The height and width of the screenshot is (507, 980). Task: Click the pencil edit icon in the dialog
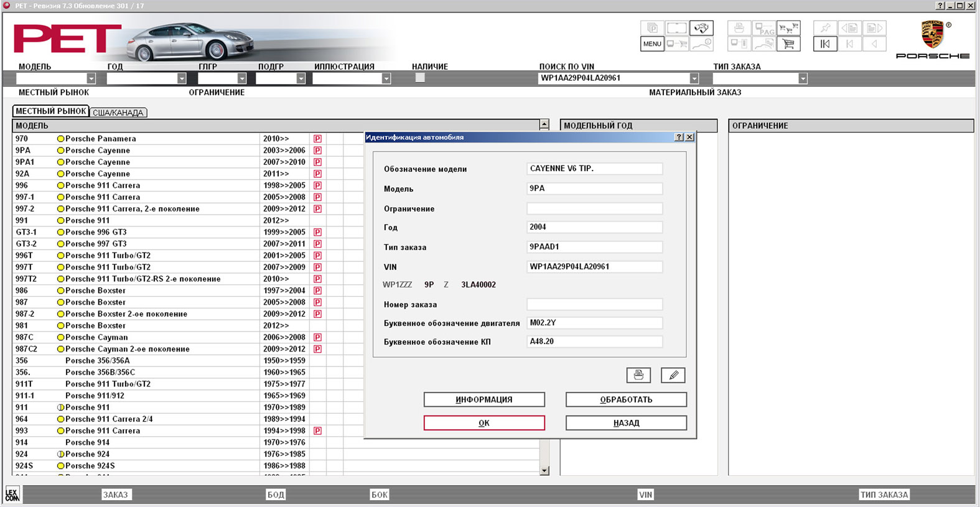(x=673, y=375)
